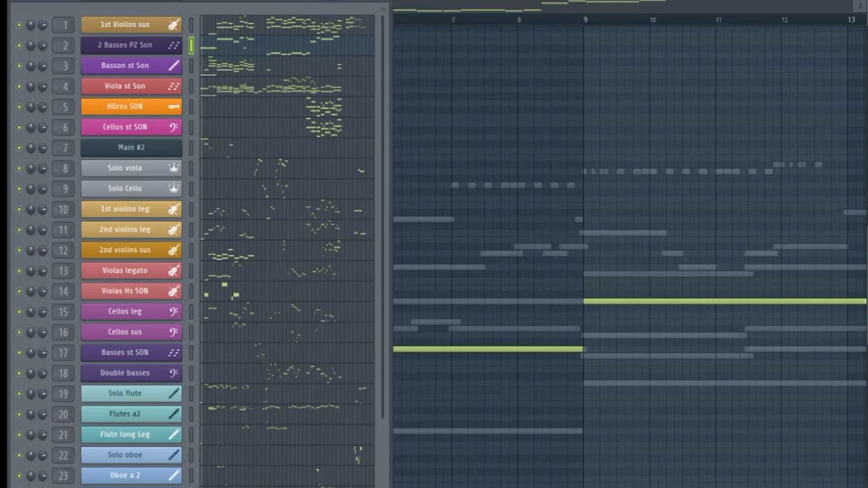Click the volume knob for Basson st Son

click(x=42, y=66)
